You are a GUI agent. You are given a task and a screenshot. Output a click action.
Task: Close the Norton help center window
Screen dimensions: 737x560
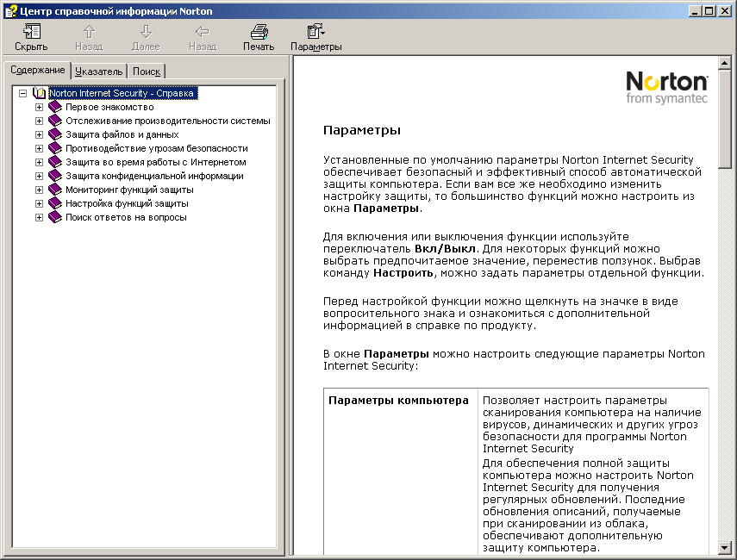coord(724,11)
